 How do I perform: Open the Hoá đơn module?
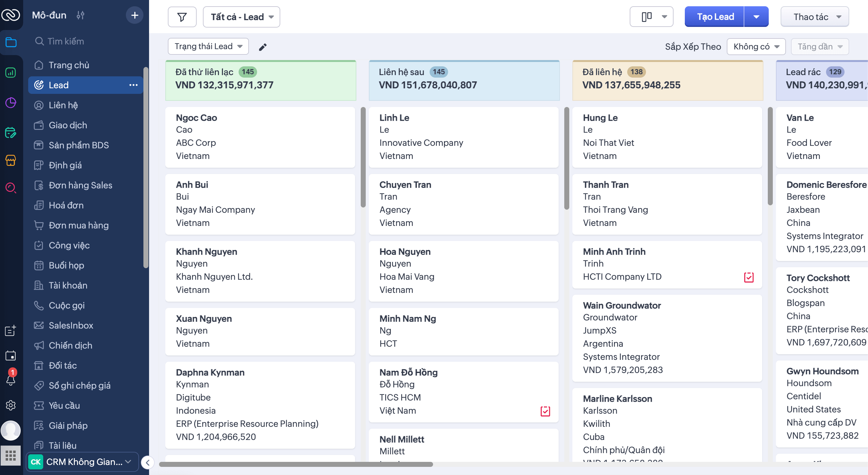click(x=85, y=205)
